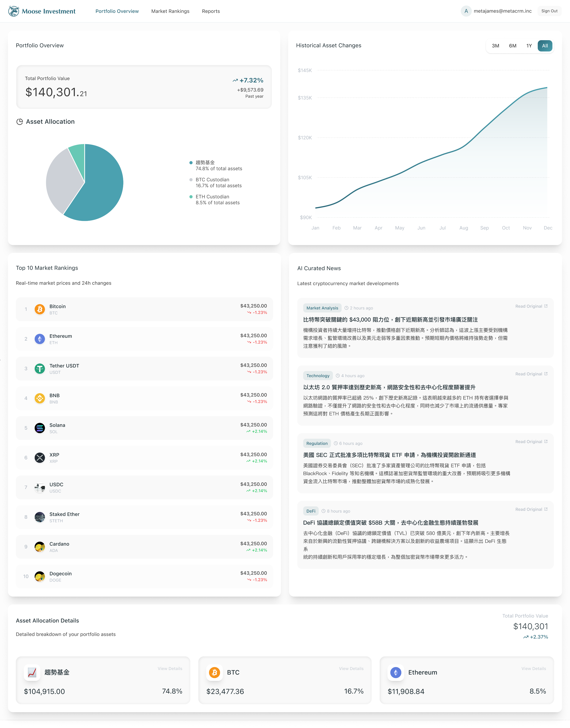Click the XRP coin icon
Viewport: 570px width, 728px height.
[x=40, y=458]
